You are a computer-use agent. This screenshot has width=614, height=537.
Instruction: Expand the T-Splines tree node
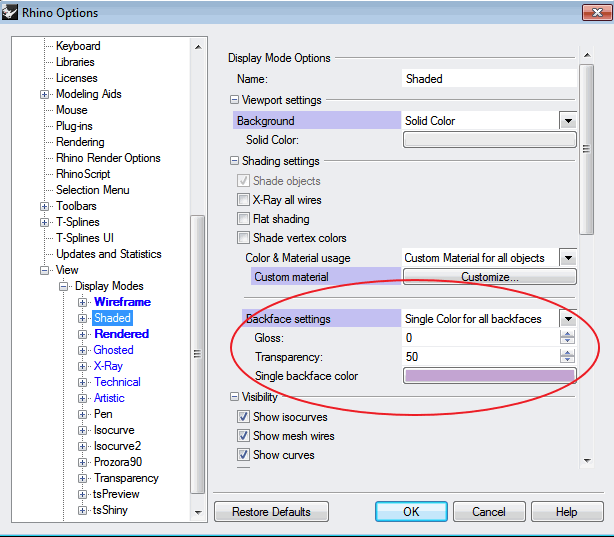pyautogui.click(x=44, y=222)
